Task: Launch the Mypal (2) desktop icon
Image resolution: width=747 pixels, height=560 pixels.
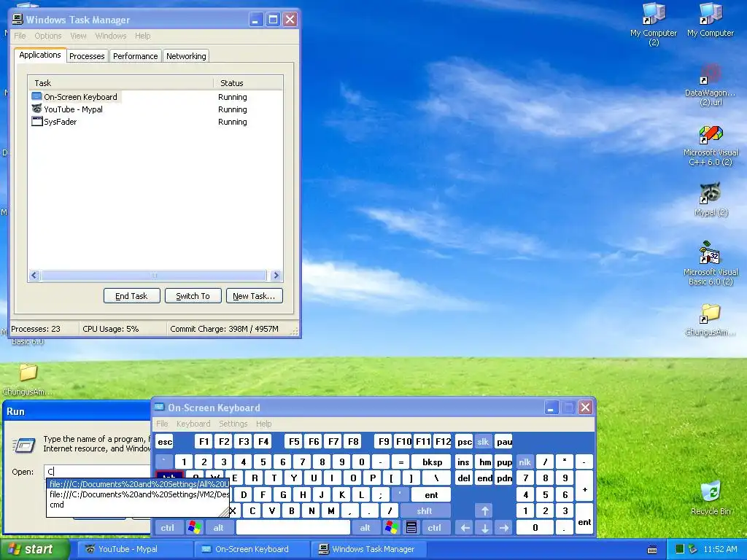Action: click(710, 194)
